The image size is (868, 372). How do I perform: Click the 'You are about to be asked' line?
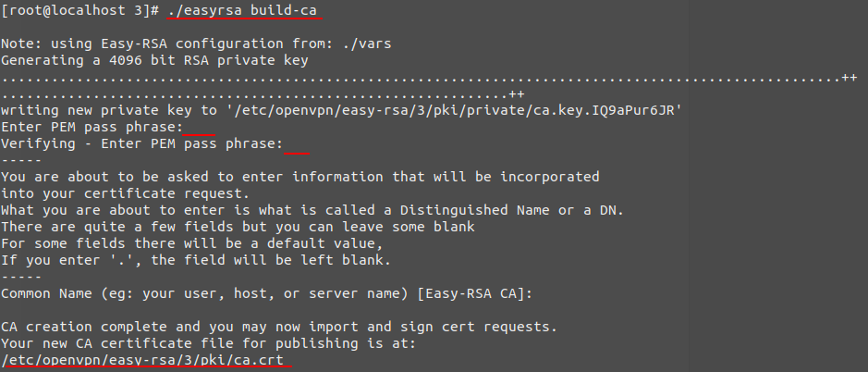(300, 177)
